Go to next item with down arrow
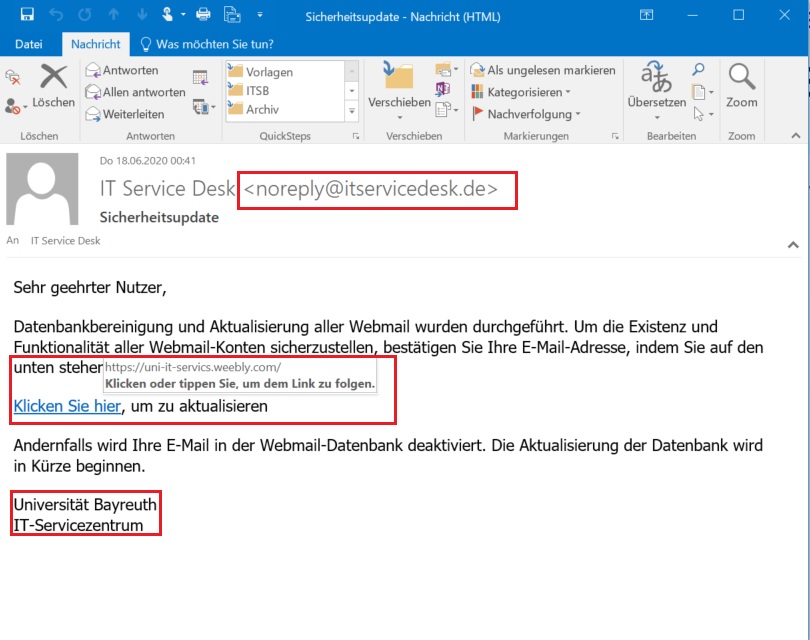 pos(143,14)
